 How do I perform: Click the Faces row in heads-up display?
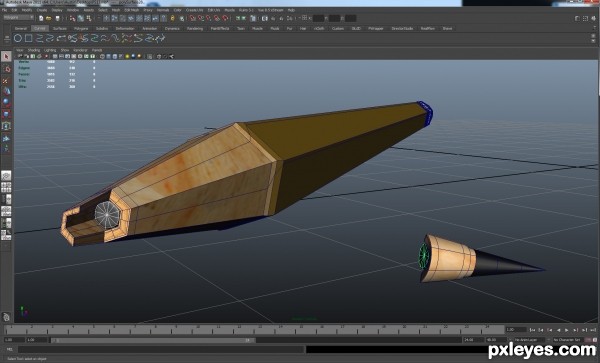click(56, 74)
